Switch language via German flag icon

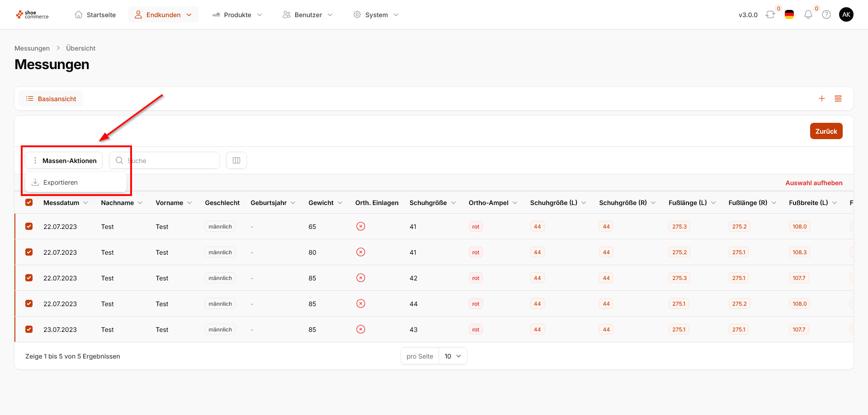[x=789, y=15]
